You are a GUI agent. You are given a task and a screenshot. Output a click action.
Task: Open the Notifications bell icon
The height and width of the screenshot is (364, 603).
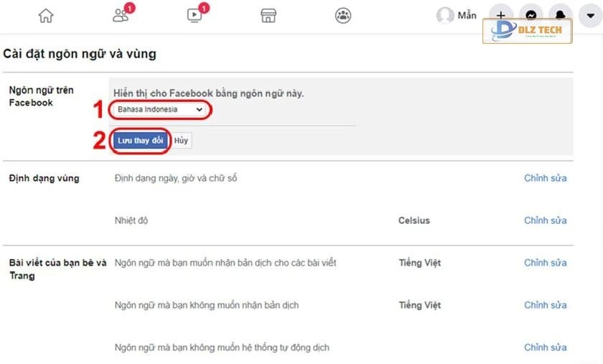tap(559, 15)
